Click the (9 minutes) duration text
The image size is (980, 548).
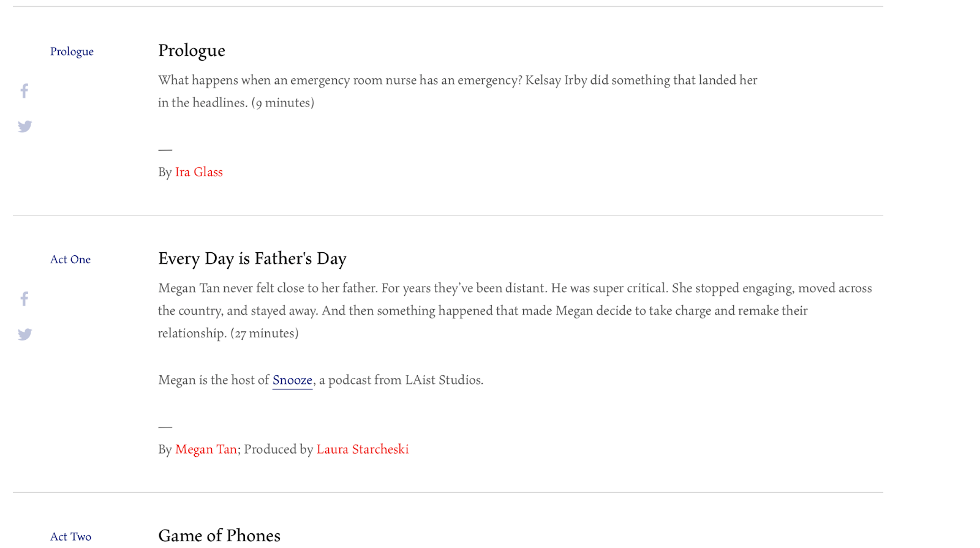(x=283, y=102)
